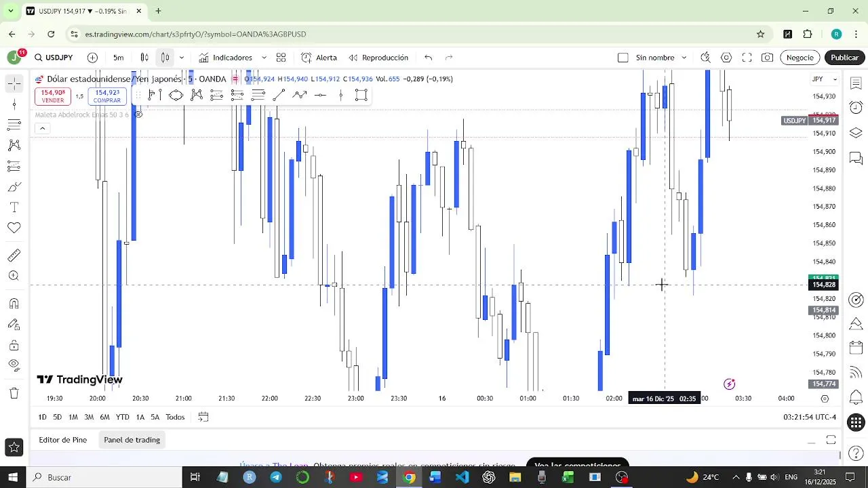Viewport: 868px width, 488px height.
Task: Open the forecasting and measurement tools
Action: 14,166
